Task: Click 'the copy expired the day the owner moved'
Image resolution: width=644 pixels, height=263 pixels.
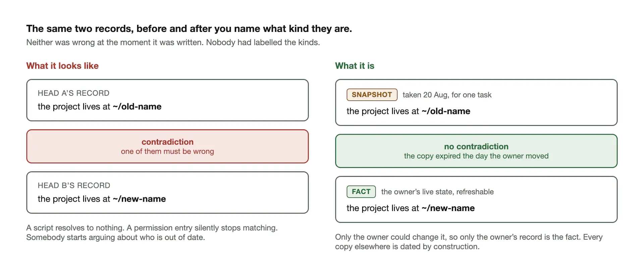Action: point(476,156)
